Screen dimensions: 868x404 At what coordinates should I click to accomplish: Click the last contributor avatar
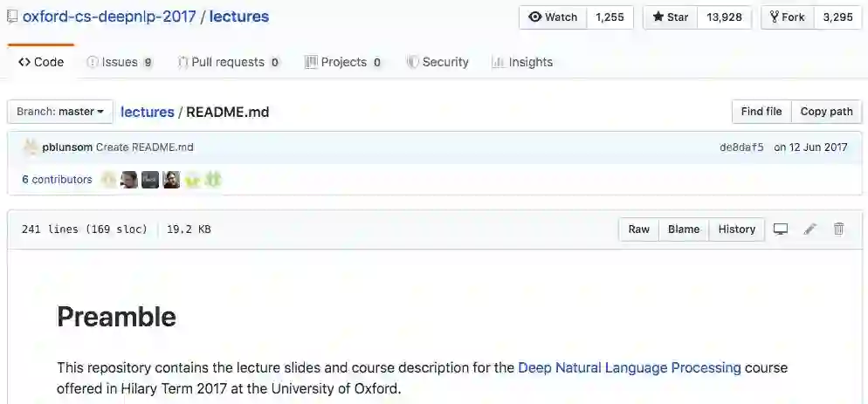[x=213, y=180]
